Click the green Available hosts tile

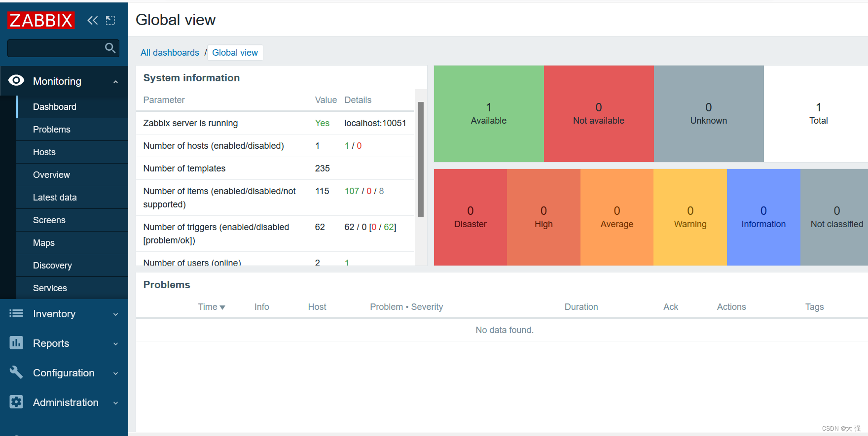(489, 114)
